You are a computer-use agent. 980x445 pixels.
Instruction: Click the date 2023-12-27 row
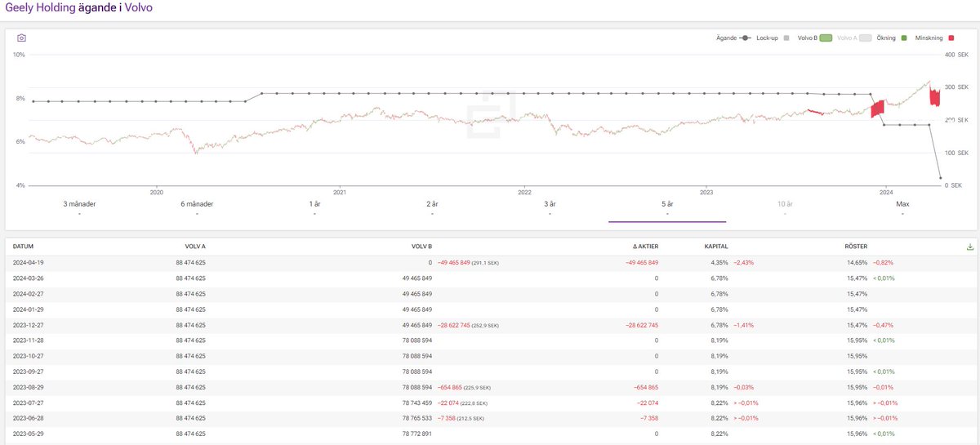coord(28,325)
